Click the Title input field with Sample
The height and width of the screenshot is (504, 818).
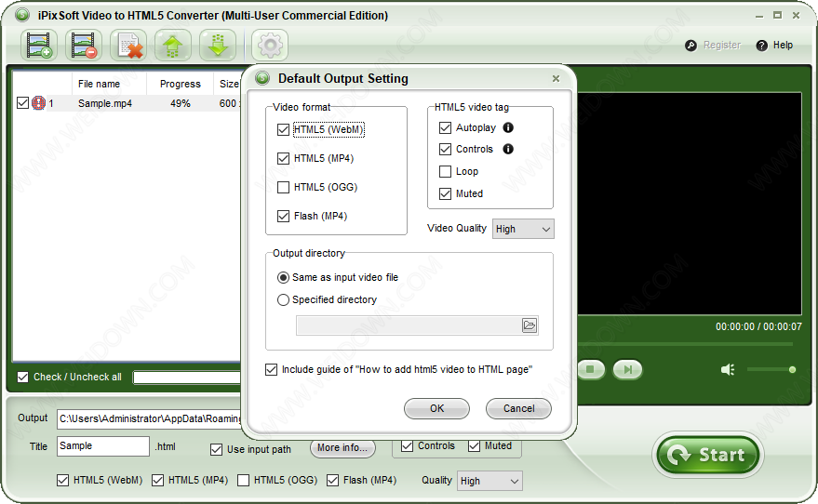(x=103, y=446)
